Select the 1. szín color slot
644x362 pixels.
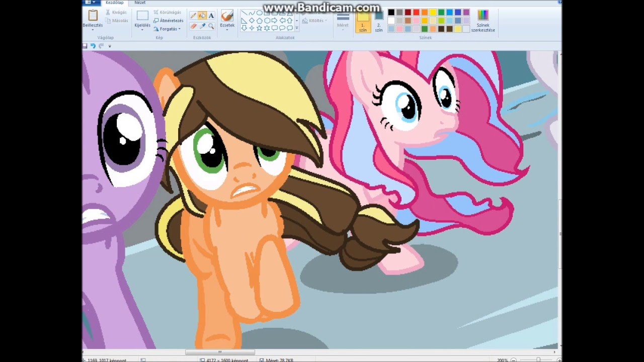(x=363, y=21)
